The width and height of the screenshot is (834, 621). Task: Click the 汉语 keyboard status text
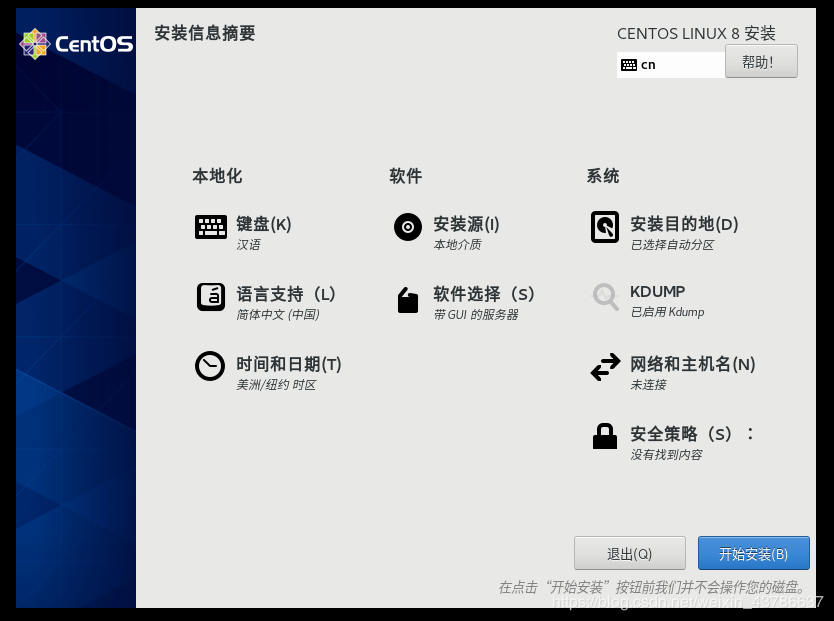(248, 245)
